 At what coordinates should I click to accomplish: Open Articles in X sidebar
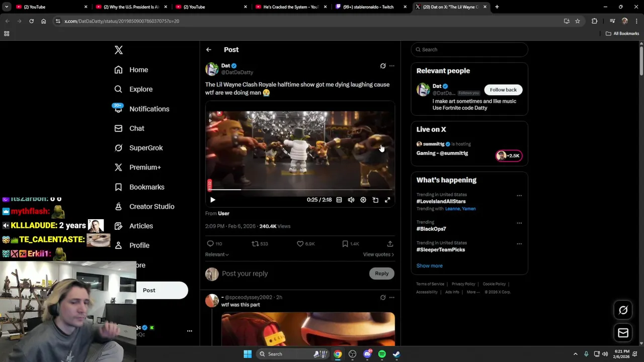(133, 226)
